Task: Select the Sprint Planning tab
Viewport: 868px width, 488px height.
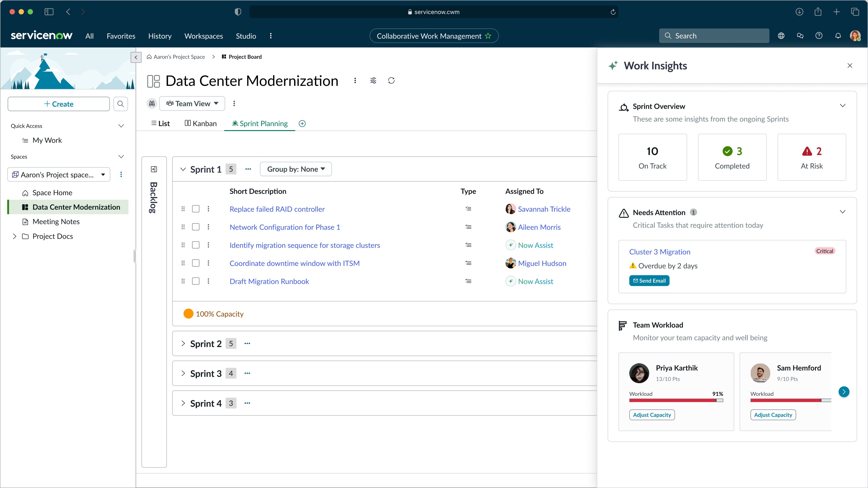Action: tap(260, 124)
